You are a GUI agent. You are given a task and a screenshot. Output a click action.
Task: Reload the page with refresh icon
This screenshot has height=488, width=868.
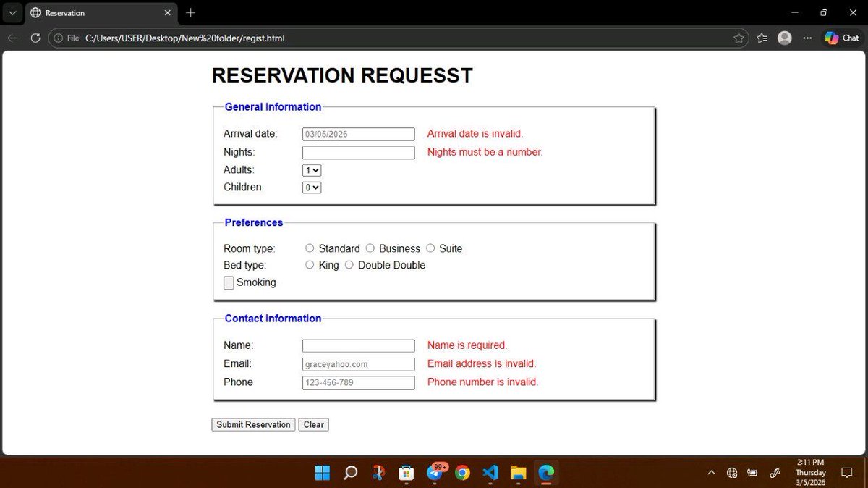35,38
